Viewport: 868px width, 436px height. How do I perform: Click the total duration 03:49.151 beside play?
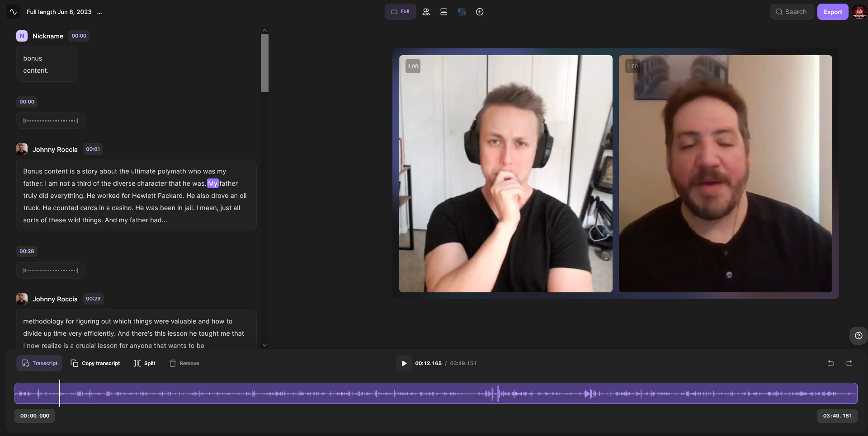click(463, 363)
